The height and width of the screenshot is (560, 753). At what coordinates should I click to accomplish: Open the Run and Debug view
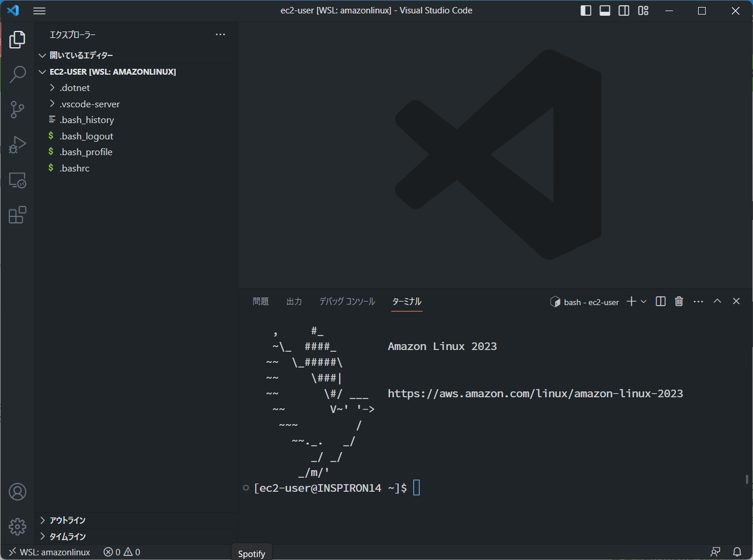pyautogui.click(x=18, y=145)
